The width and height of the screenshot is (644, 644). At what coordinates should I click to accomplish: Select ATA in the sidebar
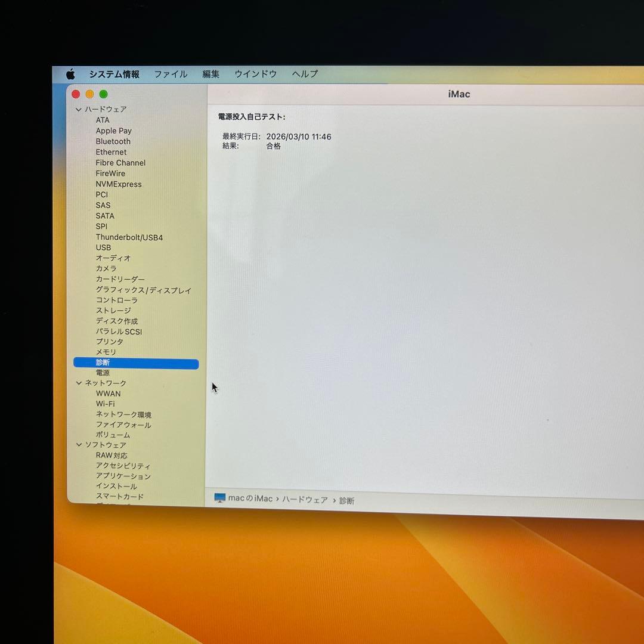[x=103, y=120]
